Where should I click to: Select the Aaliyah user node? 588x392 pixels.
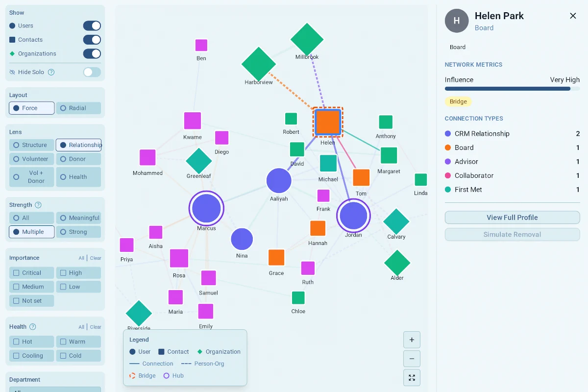click(279, 181)
